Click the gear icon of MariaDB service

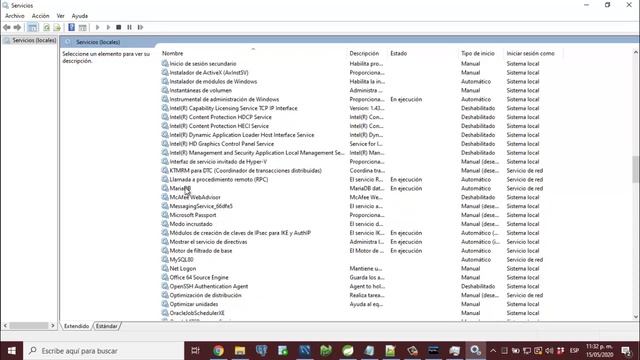tap(165, 188)
